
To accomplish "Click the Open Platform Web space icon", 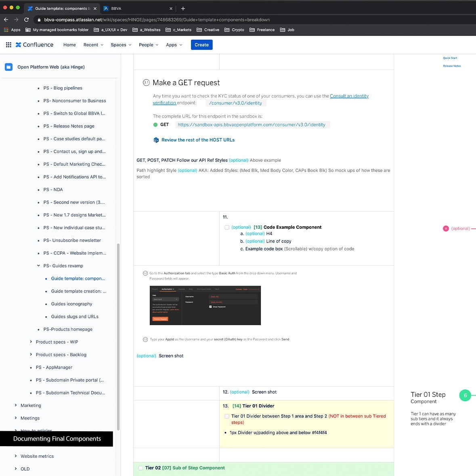I will [x=8, y=67].
